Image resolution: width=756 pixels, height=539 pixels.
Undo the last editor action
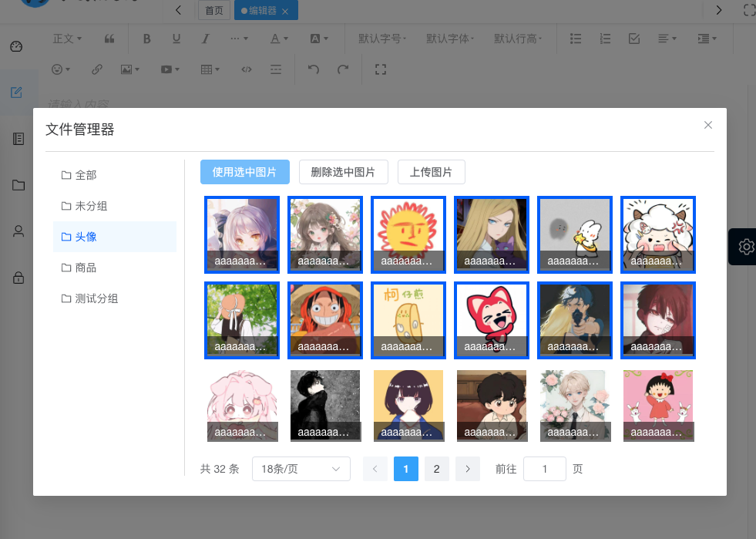click(314, 69)
